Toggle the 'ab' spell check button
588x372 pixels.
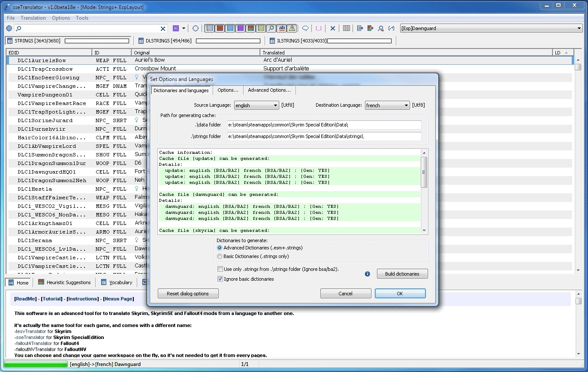(x=282, y=28)
